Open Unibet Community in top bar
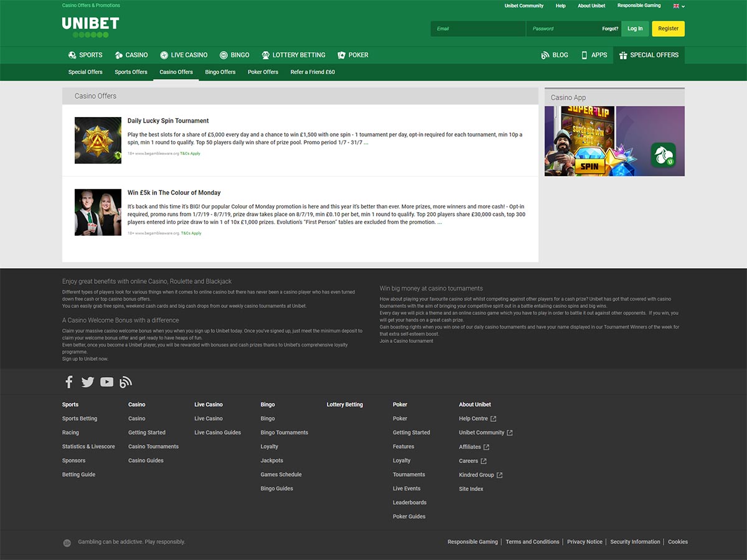 (x=524, y=6)
